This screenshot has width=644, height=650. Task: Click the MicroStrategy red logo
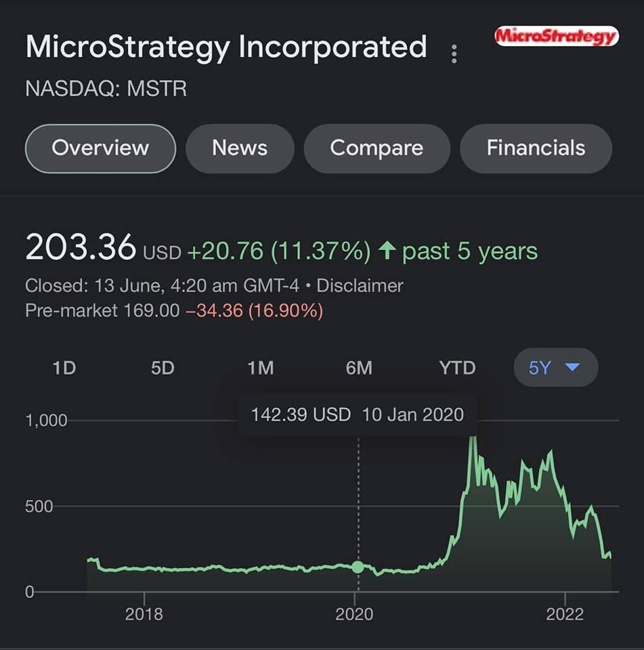[x=557, y=36]
